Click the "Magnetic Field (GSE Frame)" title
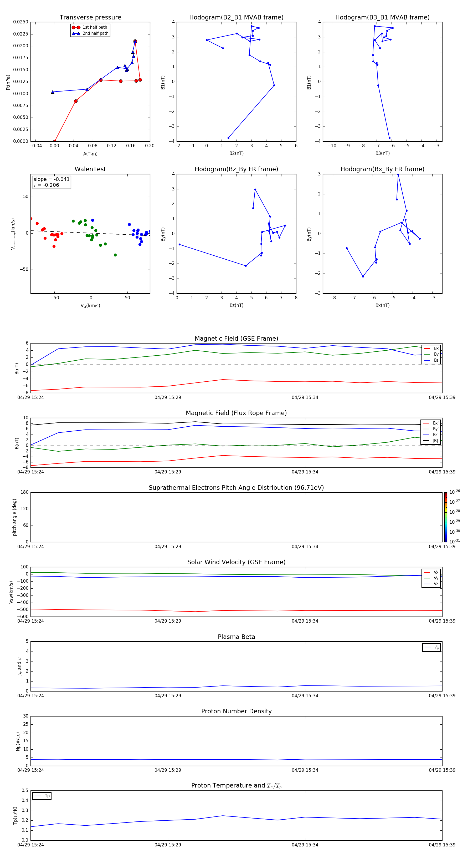This screenshot has height=868, width=473. tap(236, 339)
